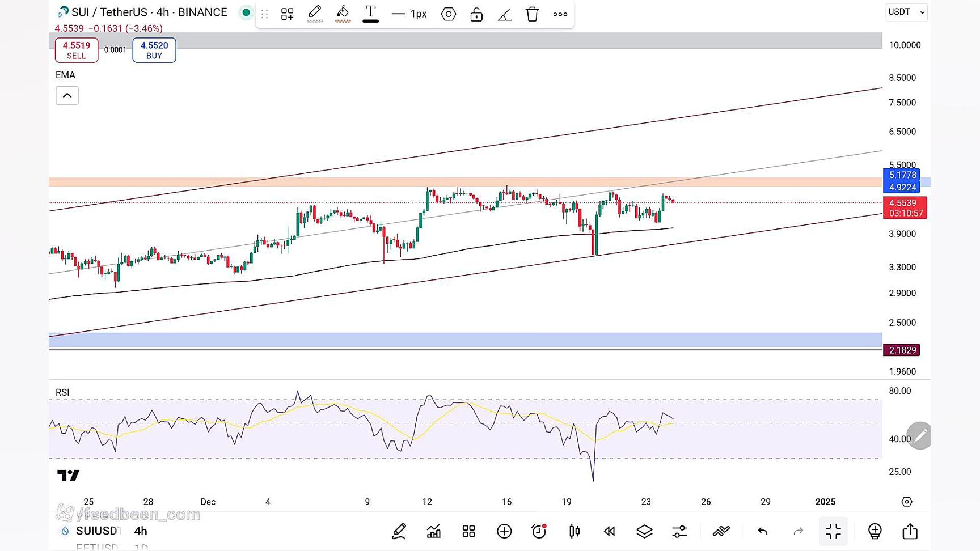Click the 5.1778 blue price label
Screen dimensions: 980x551
click(902, 175)
